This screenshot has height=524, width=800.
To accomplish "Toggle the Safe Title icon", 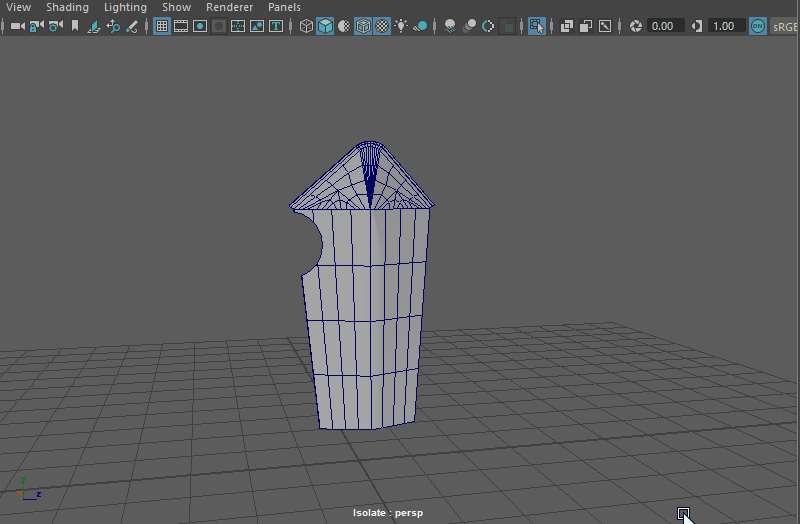I will point(276,26).
